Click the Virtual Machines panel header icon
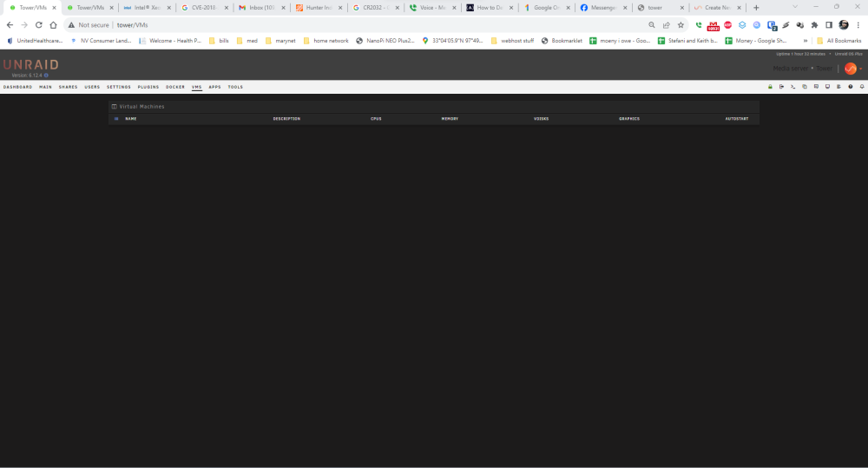 pos(114,106)
